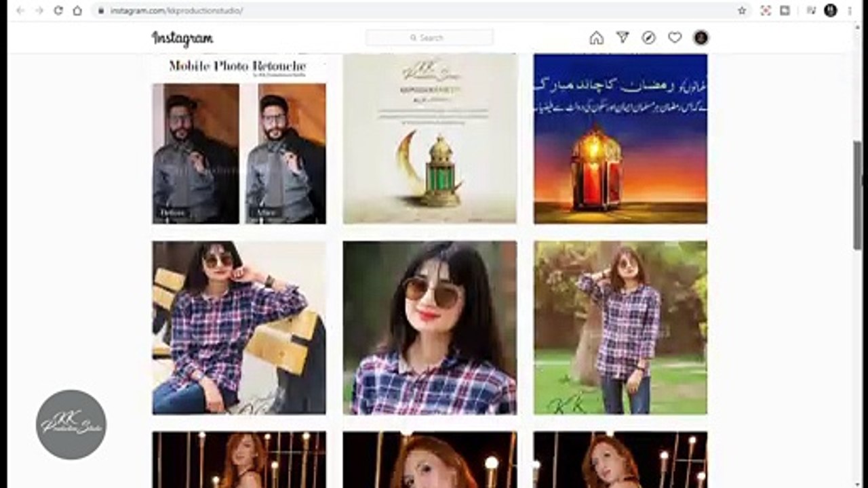The width and height of the screenshot is (868, 488).
Task: Click the Instagram logo
Action: click(182, 39)
